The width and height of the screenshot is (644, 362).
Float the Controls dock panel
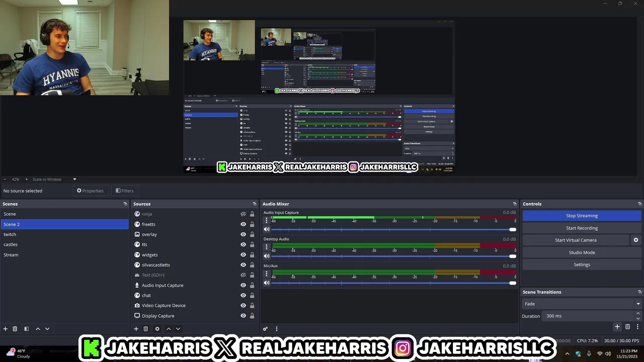pyautogui.click(x=640, y=204)
